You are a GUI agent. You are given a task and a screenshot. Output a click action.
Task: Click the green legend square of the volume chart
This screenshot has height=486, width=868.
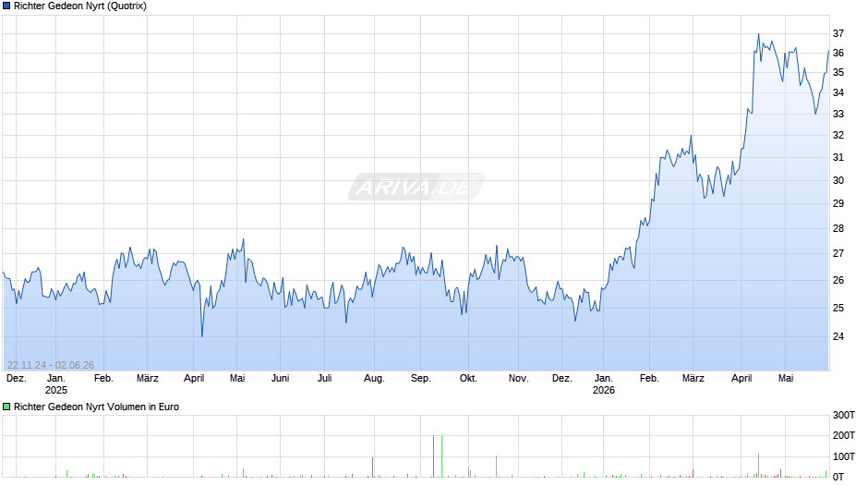(x=6, y=407)
